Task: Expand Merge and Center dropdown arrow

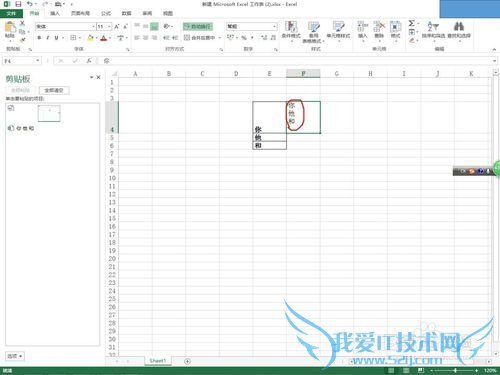Action: click(220, 38)
